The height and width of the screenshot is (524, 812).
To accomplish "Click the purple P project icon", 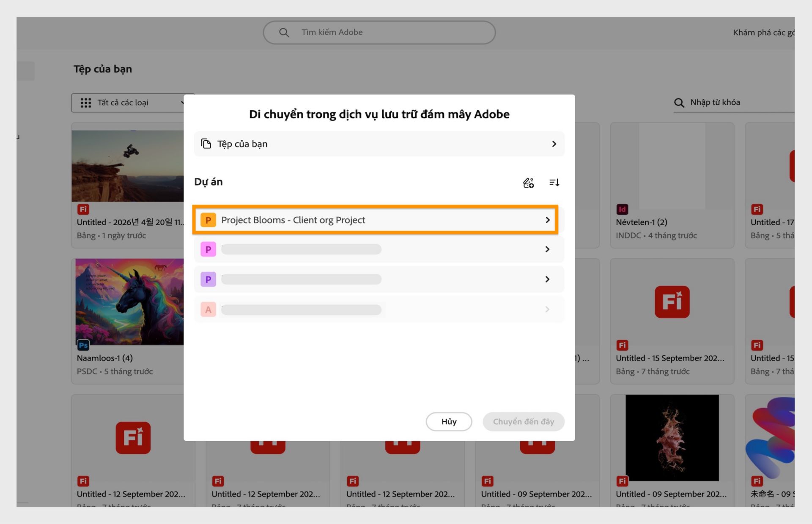I will point(208,279).
